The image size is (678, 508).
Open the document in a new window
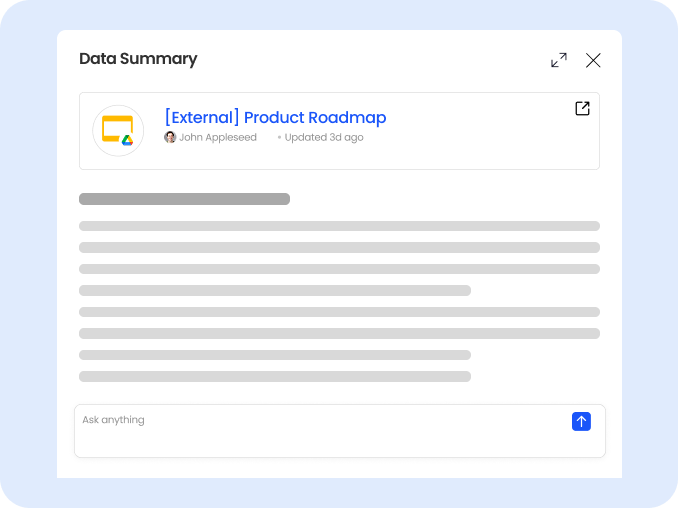click(582, 109)
